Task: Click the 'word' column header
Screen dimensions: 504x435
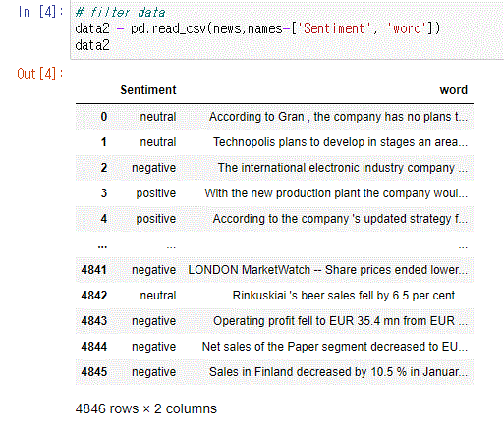Action: (453, 90)
